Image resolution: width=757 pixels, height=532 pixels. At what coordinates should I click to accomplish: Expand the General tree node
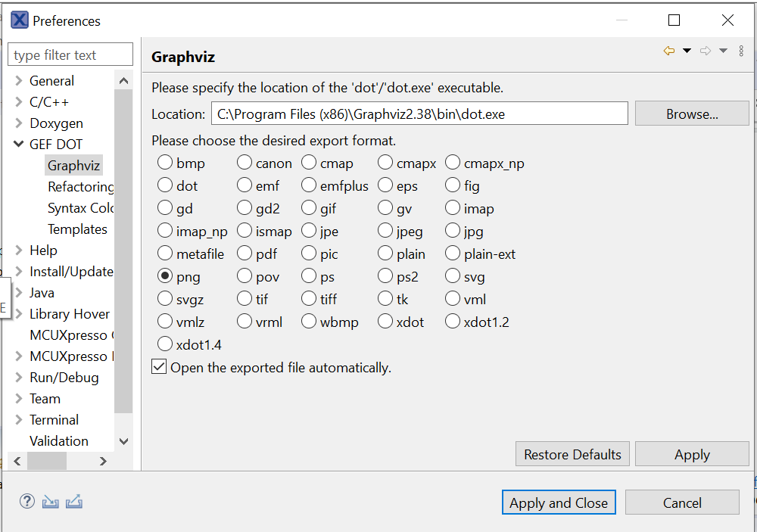(19, 81)
